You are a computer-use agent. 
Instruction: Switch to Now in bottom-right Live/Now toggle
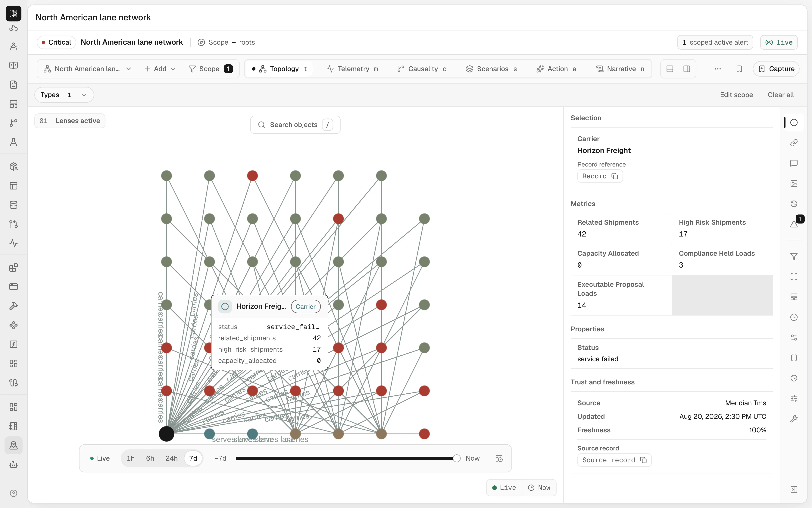pyautogui.click(x=539, y=487)
